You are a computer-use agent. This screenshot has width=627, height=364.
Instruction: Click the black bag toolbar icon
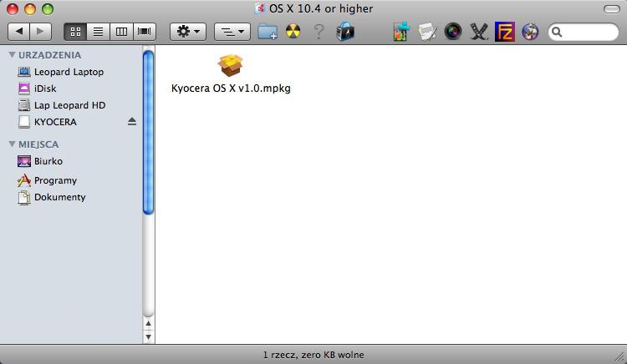[345, 32]
